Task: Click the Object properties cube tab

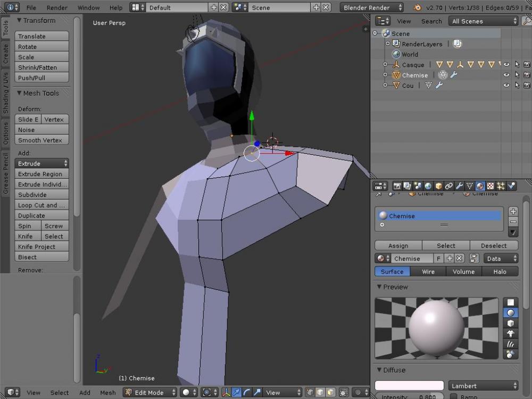Action: coord(438,186)
